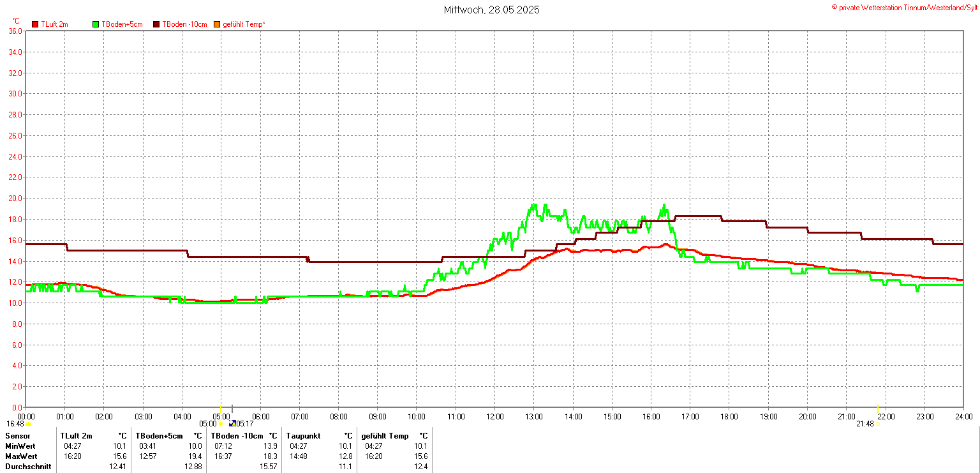Screen dimensions: 980x473
Task: Click the 'gefühlt Temp*' legend label
Action: [x=244, y=25]
